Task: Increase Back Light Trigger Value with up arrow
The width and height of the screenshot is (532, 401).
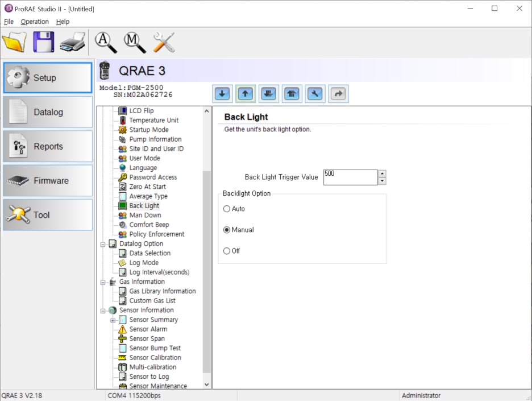Action: (383, 173)
